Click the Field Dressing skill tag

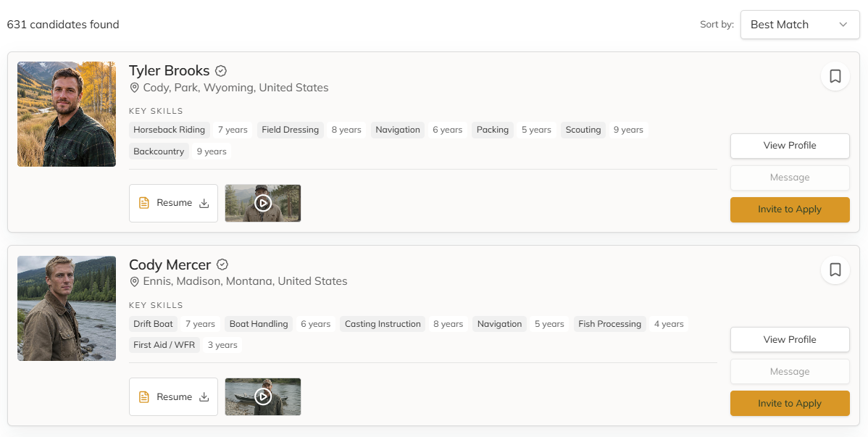tap(290, 130)
